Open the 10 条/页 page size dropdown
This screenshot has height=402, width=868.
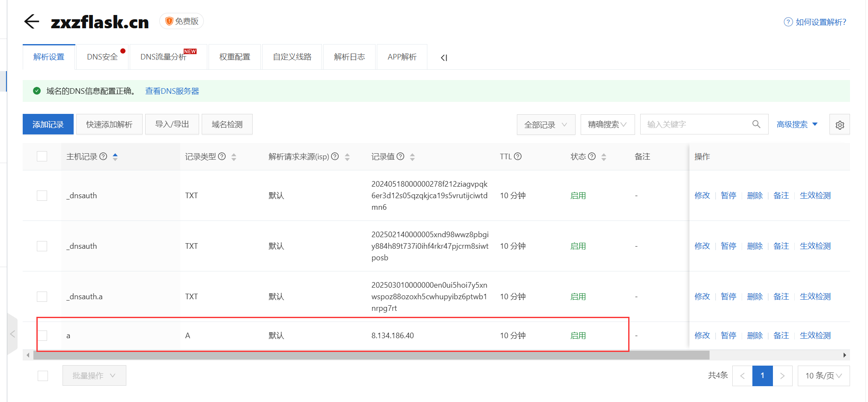tap(823, 376)
